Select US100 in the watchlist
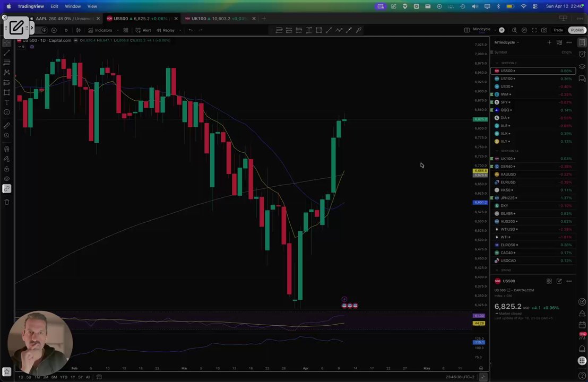Viewport: 588px width, 382px height. coord(533,79)
